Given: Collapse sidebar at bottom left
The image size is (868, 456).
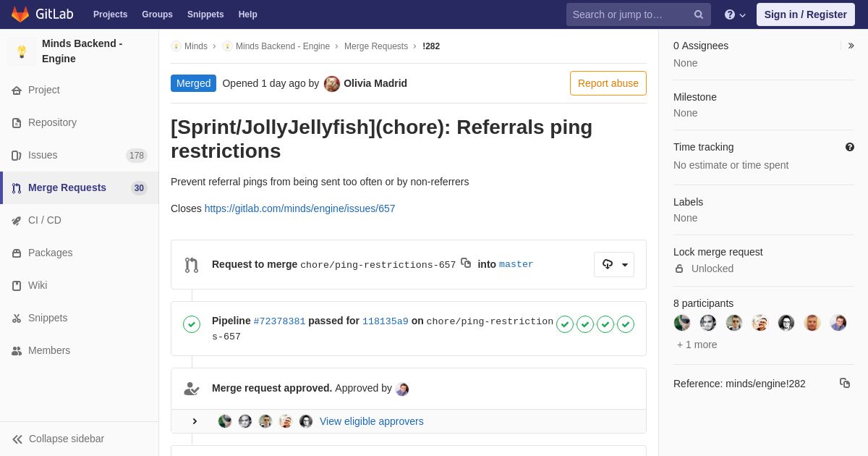Looking at the screenshot, I should click(58, 439).
